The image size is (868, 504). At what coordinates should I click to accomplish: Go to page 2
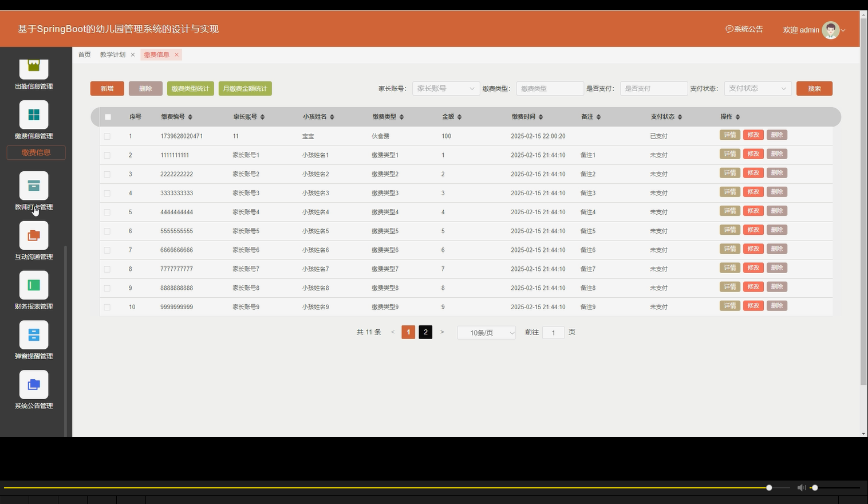pyautogui.click(x=425, y=332)
